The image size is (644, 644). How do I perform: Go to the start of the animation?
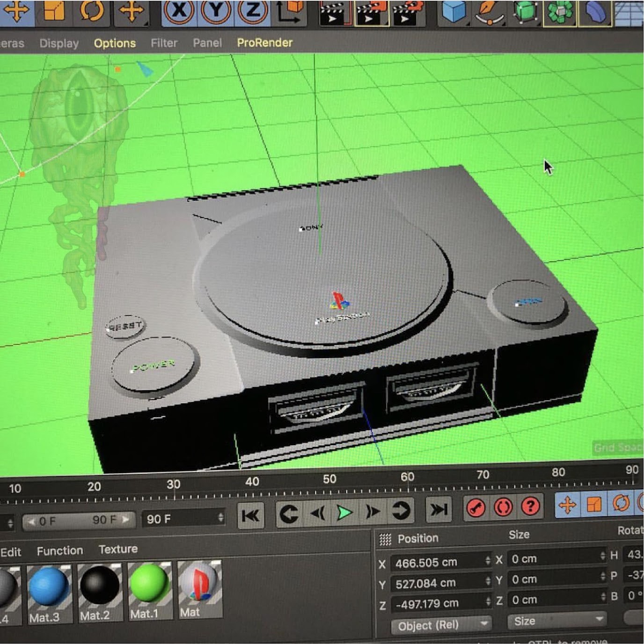click(250, 516)
